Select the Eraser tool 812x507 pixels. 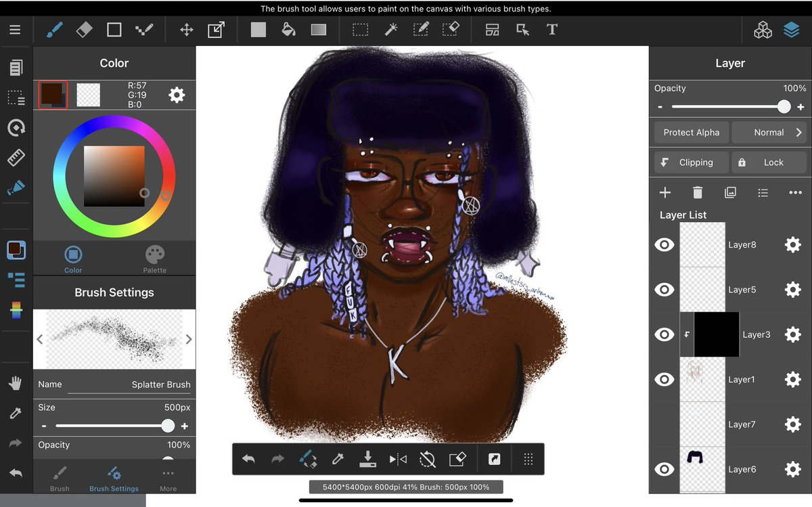[84, 30]
